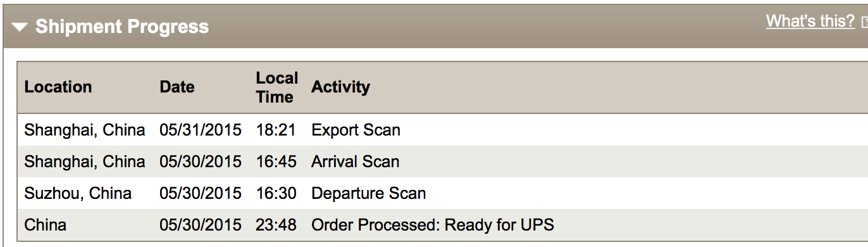The height and width of the screenshot is (247, 868).
Task: Click the Suzhou, China location cell
Action: [x=78, y=193]
